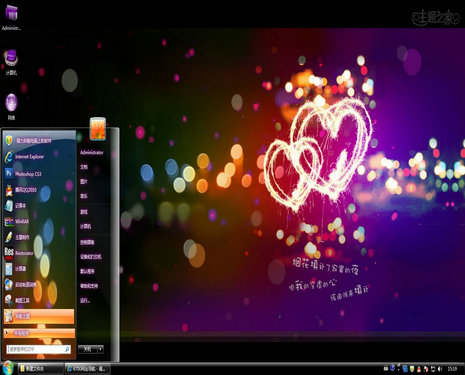
Task: Click the user account picture thumbnail
Action: click(x=98, y=128)
